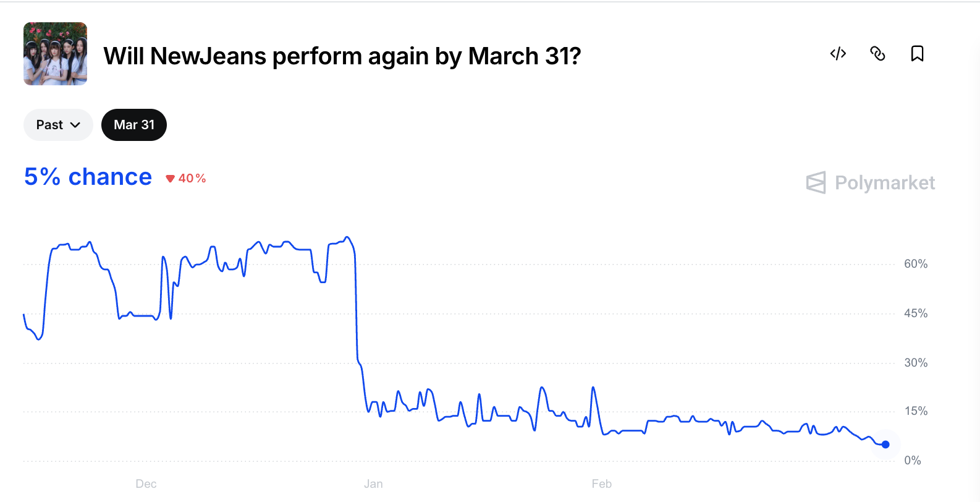This screenshot has width=980, height=502.
Task: Copy the market link via chain icon
Action: click(877, 54)
